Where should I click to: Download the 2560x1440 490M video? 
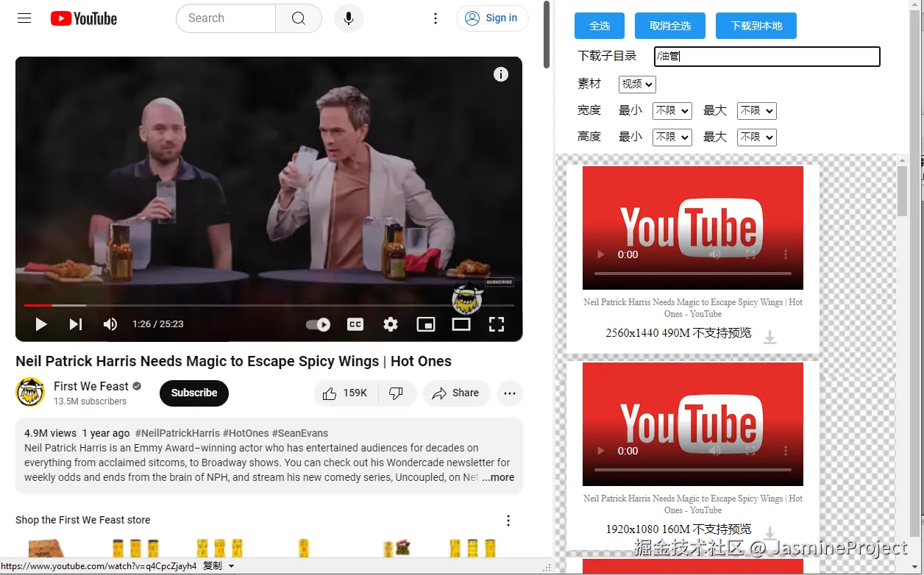pyautogui.click(x=770, y=337)
